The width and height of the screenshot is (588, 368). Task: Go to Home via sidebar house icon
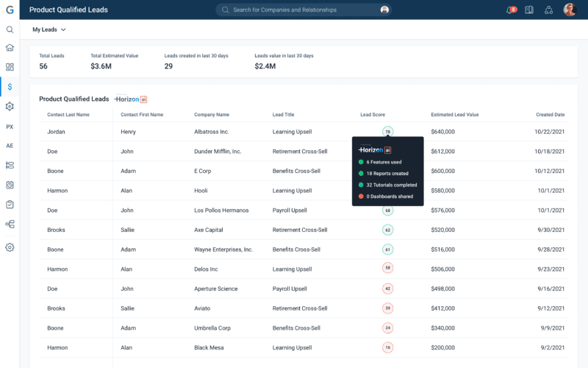(10, 48)
